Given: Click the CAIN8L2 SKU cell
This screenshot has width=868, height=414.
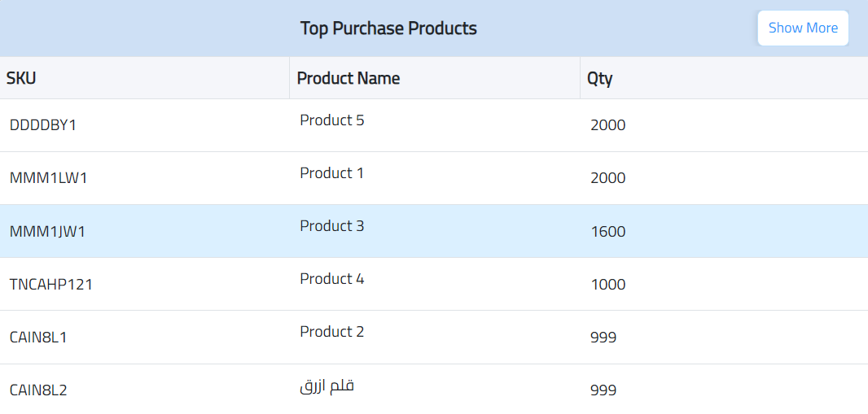Looking at the screenshot, I should point(38,390).
